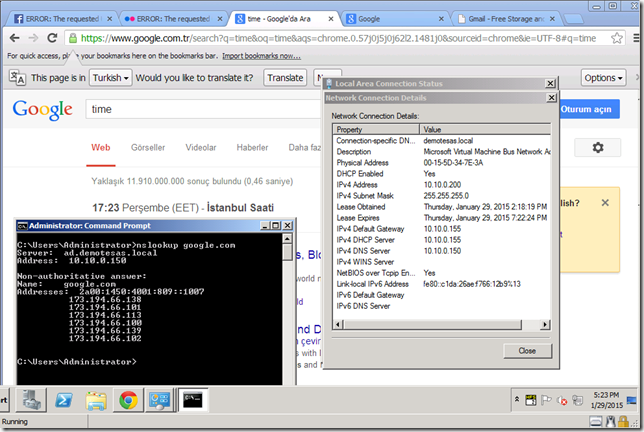Viewport: 644px width, 432px height.
Task: Select the IPv4 Default Gateway row
Action: [x=442, y=229]
